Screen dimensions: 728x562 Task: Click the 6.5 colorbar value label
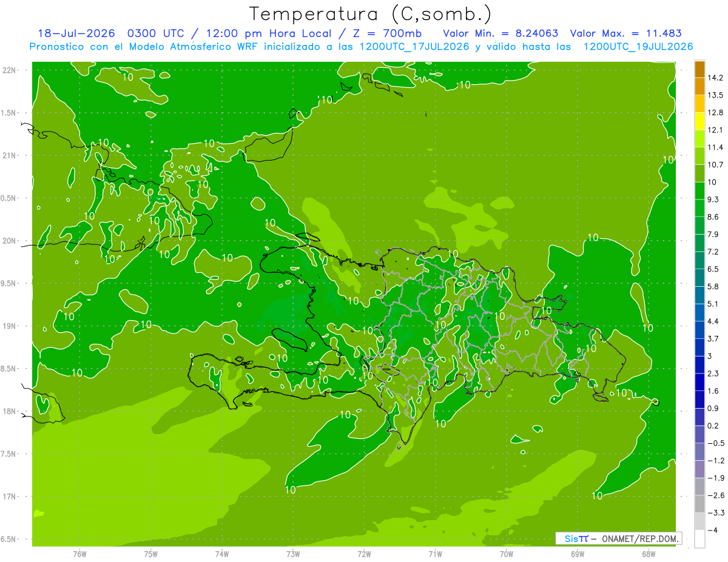713,269
